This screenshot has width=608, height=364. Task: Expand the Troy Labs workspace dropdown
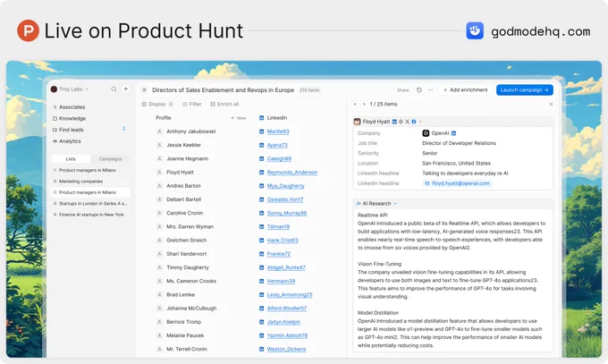click(87, 89)
